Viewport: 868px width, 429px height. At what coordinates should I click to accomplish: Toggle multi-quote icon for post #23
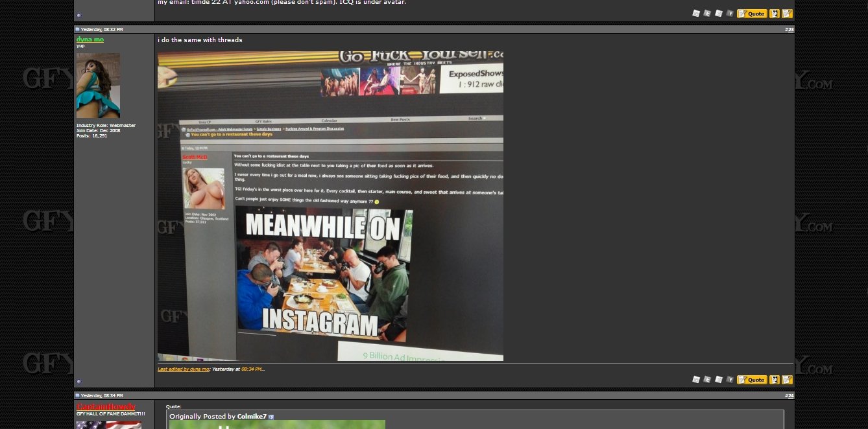tap(775, 380)
